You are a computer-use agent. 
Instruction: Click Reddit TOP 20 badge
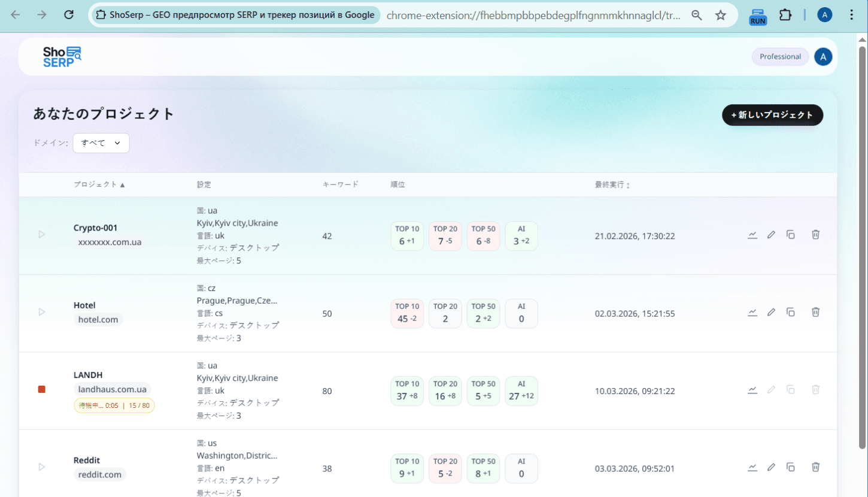click(x=445, y=468)
